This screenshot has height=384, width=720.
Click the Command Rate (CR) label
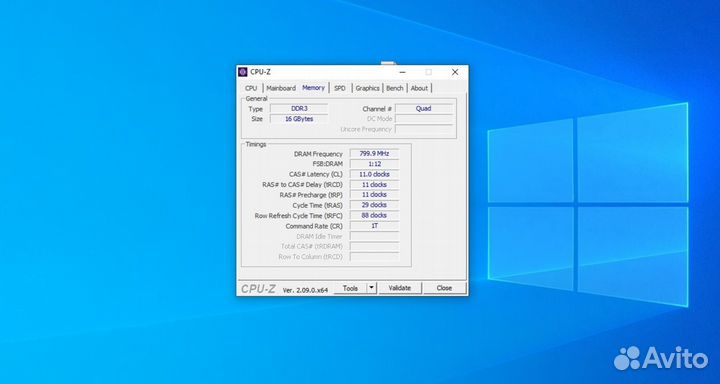click(314, 226)
